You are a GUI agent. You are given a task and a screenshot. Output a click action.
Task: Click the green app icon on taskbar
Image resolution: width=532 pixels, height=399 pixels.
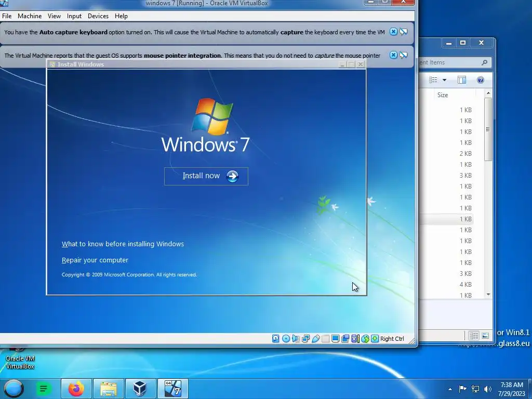coord(44,389)
